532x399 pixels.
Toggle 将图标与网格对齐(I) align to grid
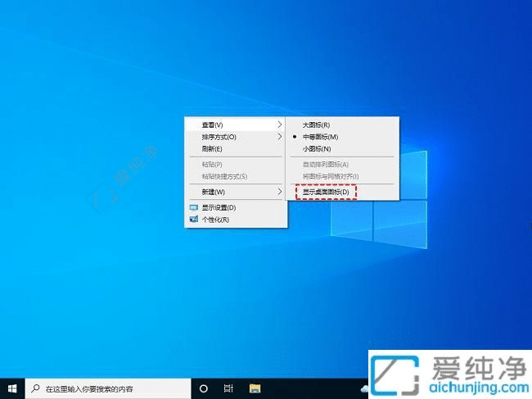(x=342, y=176)
